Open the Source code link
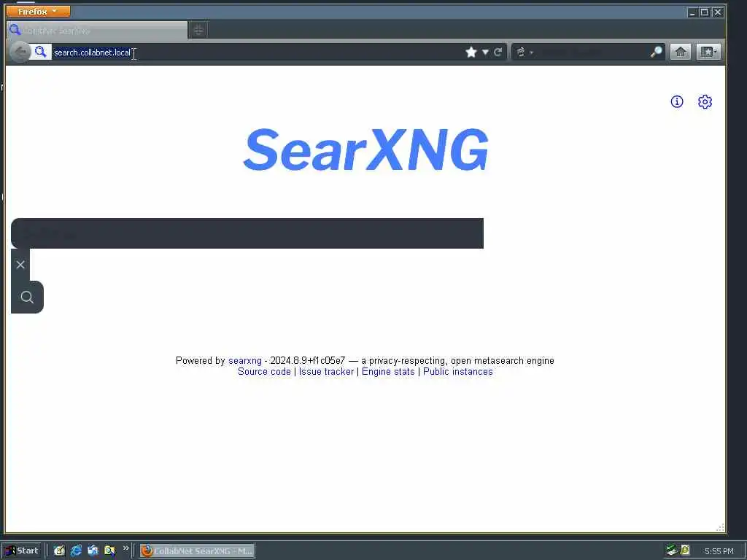This screenshot has height=560, width=747. 264,371
